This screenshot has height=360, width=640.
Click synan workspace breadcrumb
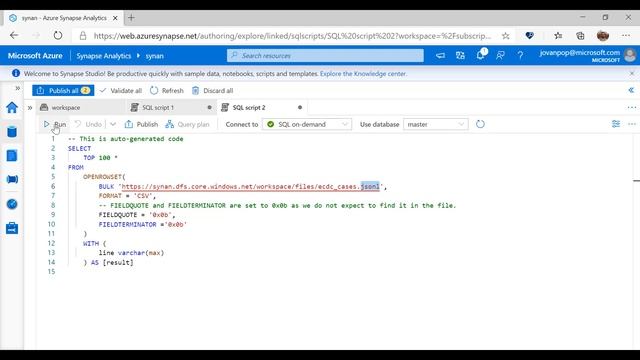155,56
